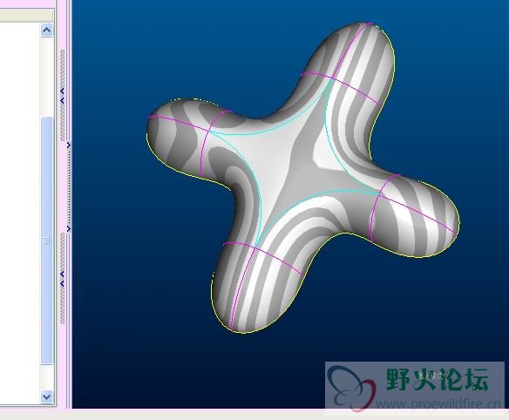Screen dimensions: 509x420
Task: Expand panel using lower right-pointing sash arrow
Action: click(x=69, y=229)
